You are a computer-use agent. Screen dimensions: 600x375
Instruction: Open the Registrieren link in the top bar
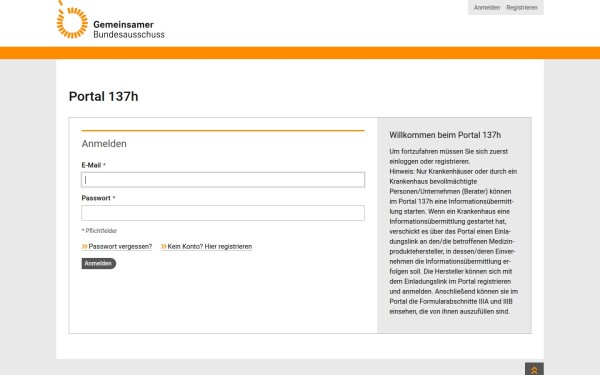pos(522,8)
